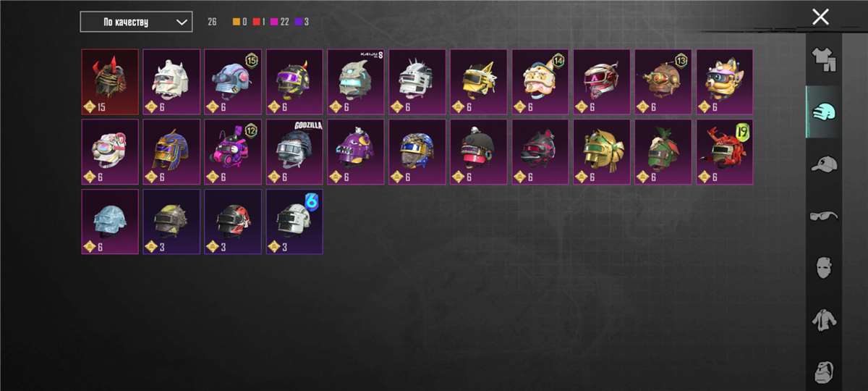Open the backpack category icon in sidebar
868x391 pixels.
[x=823, y=371]
